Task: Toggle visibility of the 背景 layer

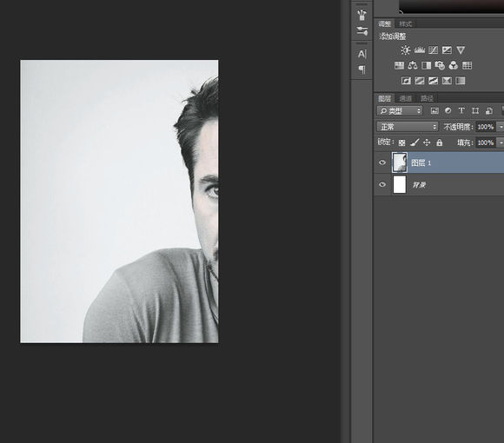Action: coord(382,185)
